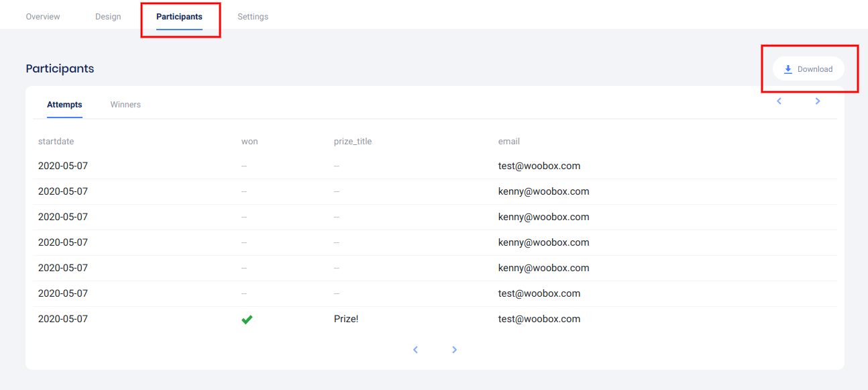Open the Overview tab
868x390 pixels.
43,17
